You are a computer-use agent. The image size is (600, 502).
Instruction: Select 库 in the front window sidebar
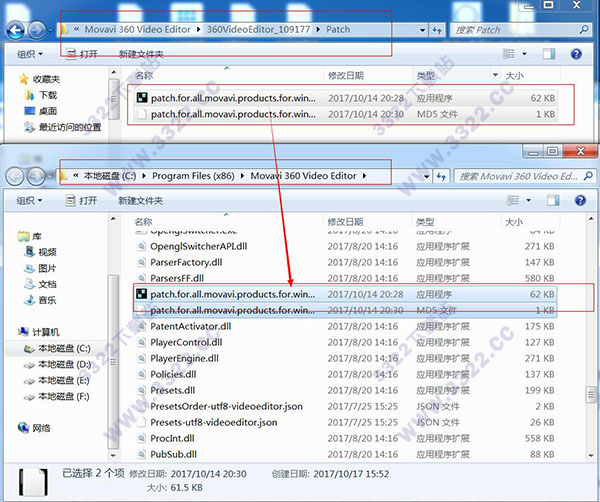click(x=30, y=236)
